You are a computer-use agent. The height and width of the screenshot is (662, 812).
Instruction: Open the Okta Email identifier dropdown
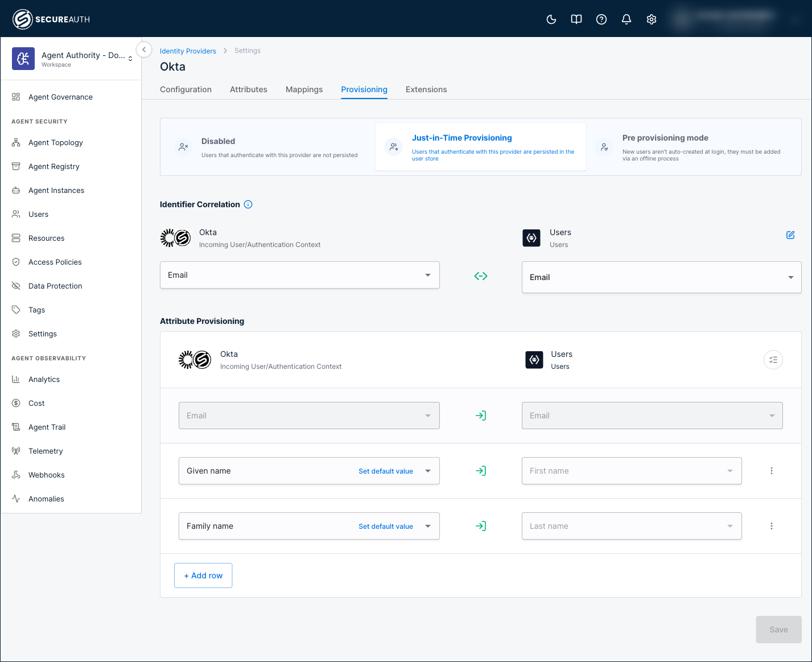point(300,275)
